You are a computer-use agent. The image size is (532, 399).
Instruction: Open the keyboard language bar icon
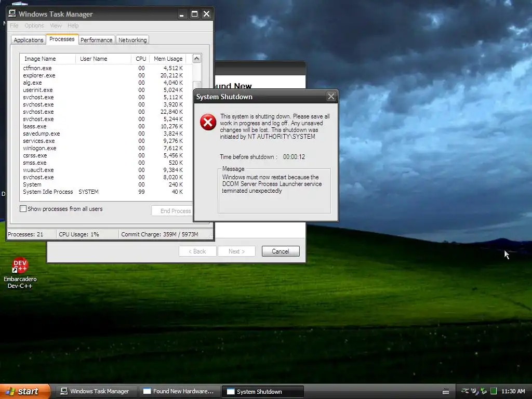click(446, 392)
